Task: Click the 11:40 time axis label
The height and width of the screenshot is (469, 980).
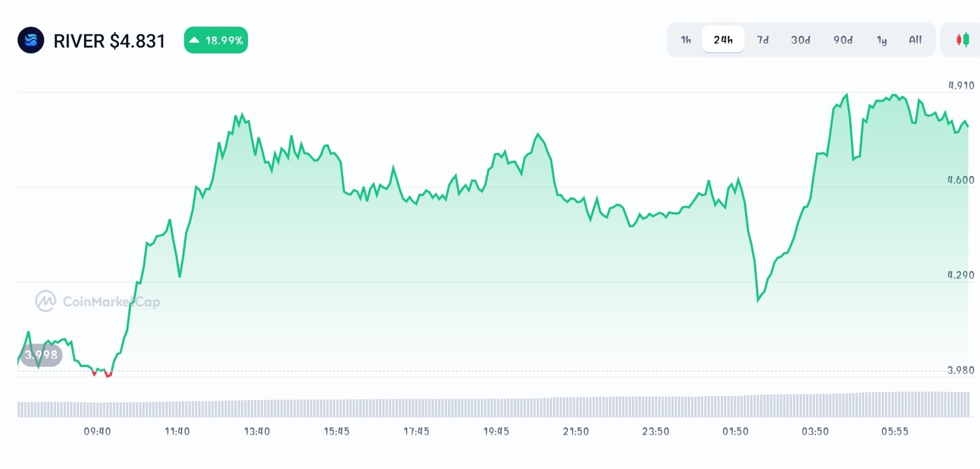Action: pyautogui.click(x=177, y=431)
